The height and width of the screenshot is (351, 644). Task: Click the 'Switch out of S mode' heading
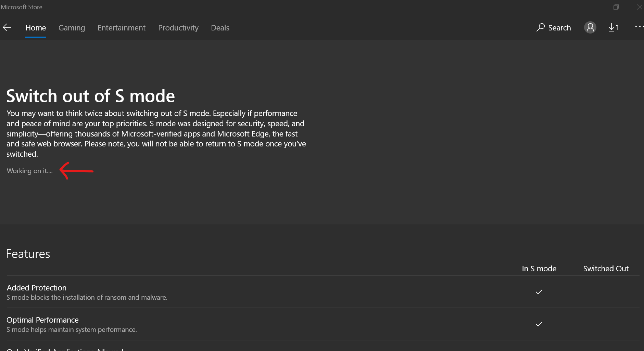tap(90, 96)
